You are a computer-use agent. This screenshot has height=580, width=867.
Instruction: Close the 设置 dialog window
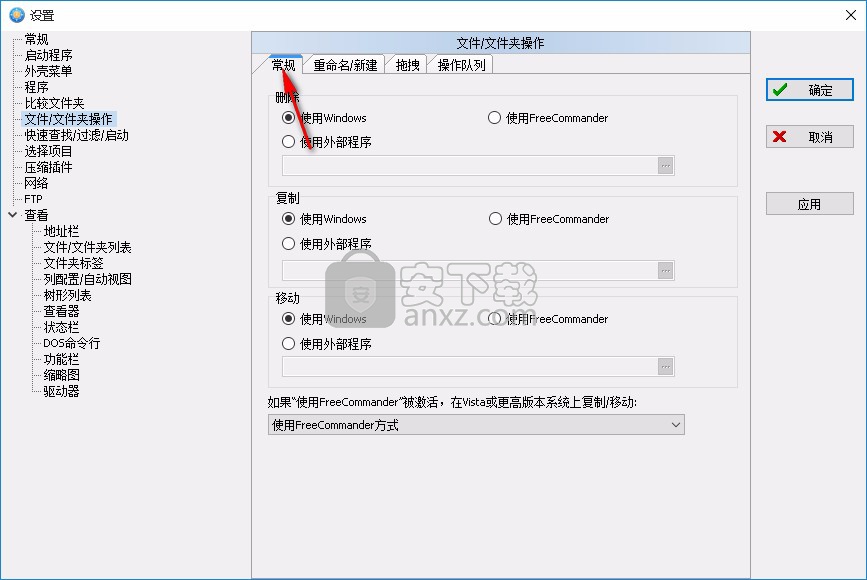[851, 15]
